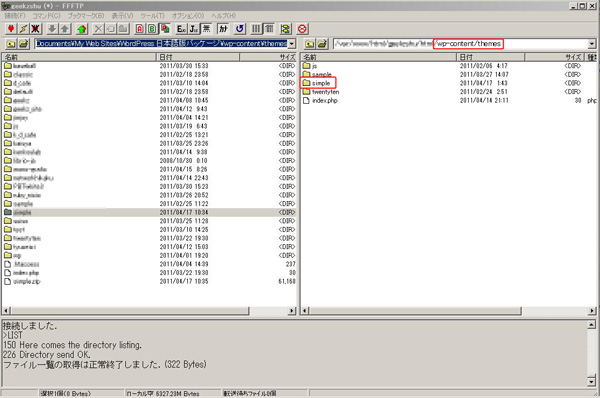Switch to detail view mode
Image resolution: width=600 pixels, height=398 pixels.
(x=269, y=29)
